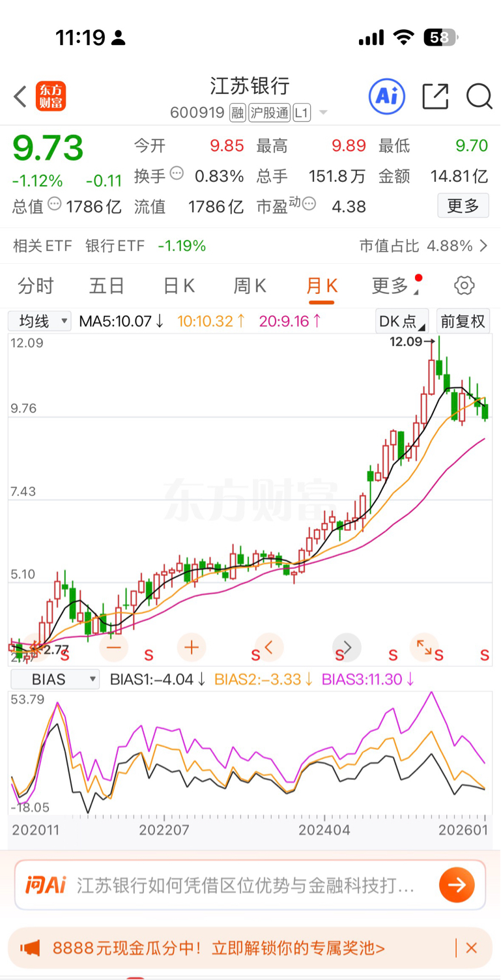501x980 pixels.
Task: Tap the 最高 9.89 value
Action: (349, 145)
